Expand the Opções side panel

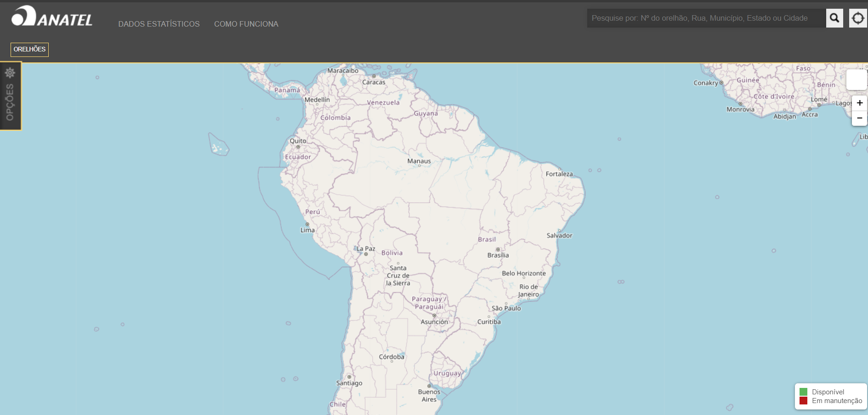[x=10, y=96]
